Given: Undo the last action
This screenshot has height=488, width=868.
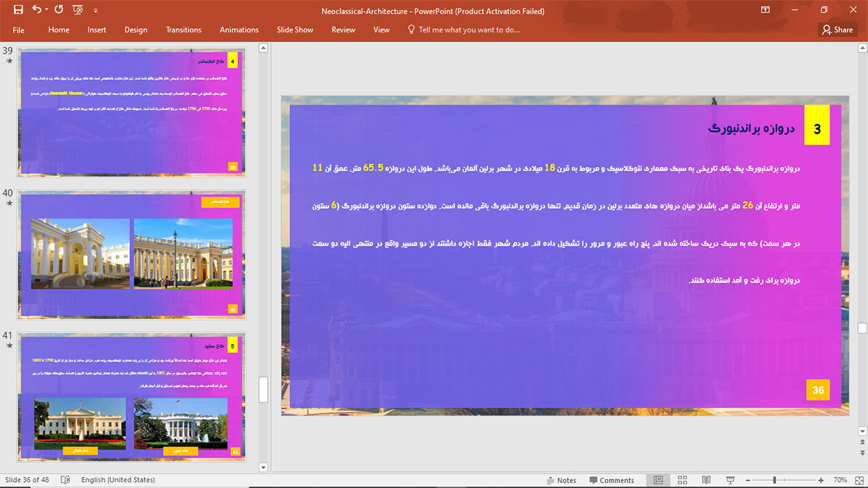Looking at the screenshot, I should coord(37,10).
